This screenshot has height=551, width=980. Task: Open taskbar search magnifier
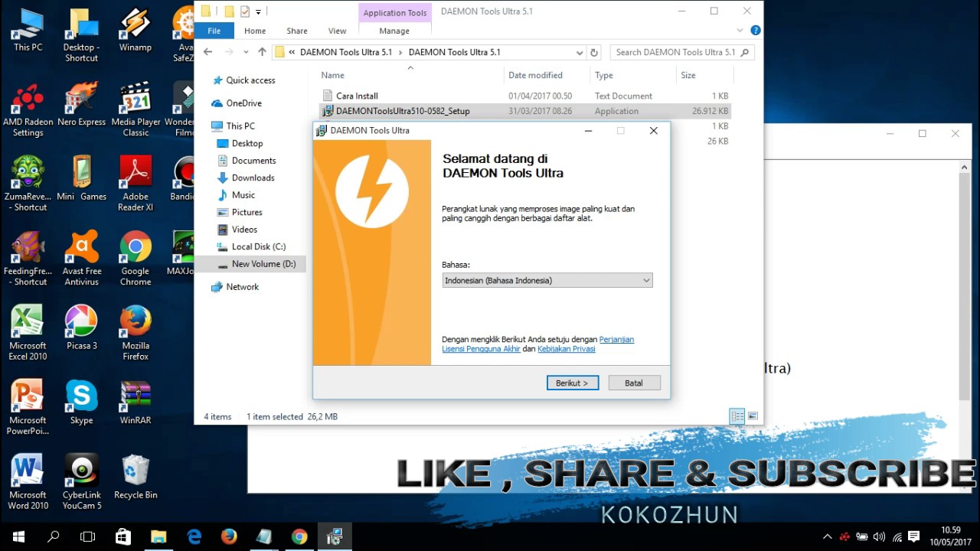(x=54, y=536)
